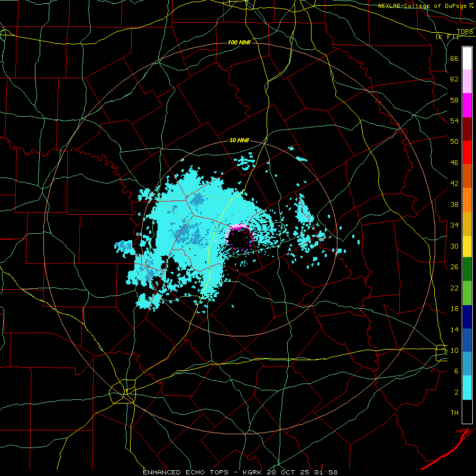Click the "54" legend value

pos(454,121)
